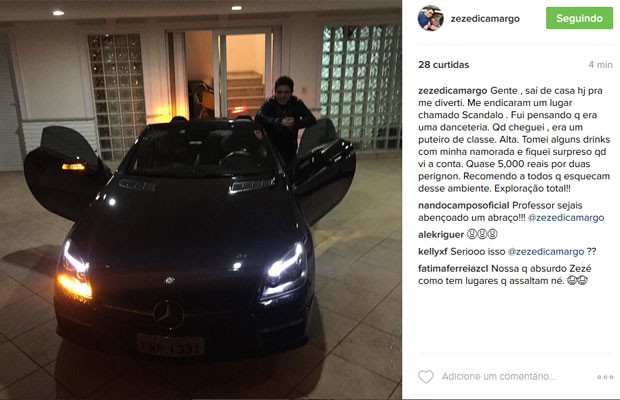Click the 4 min timestamp
This screenshot has width=620, height=400.
pos(600,65)
